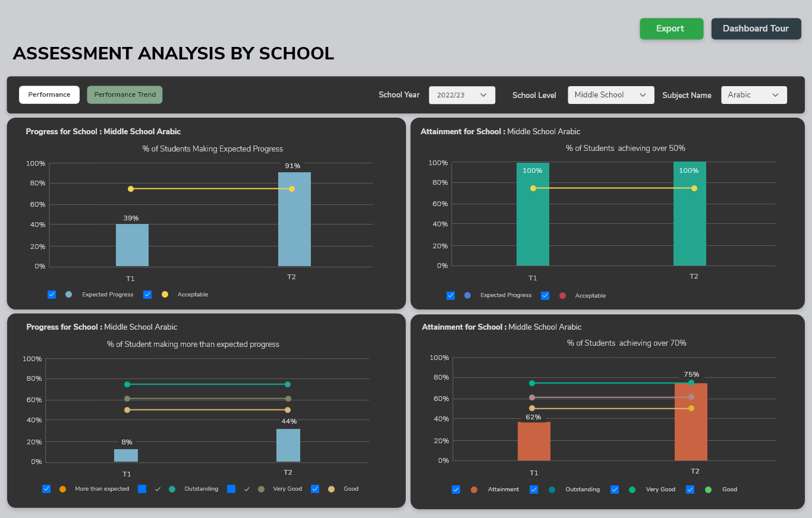Click teal Outstanding legend dot in more than expected chart

coord(172,489)
